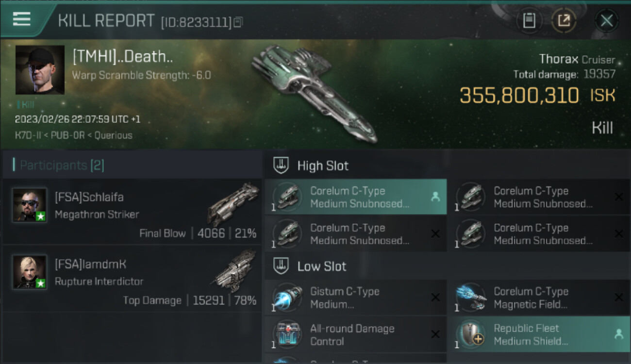Open victim ..Death.. portrait
The width and height of the screenshot is (631, 364).
click(x=40, y=70)
